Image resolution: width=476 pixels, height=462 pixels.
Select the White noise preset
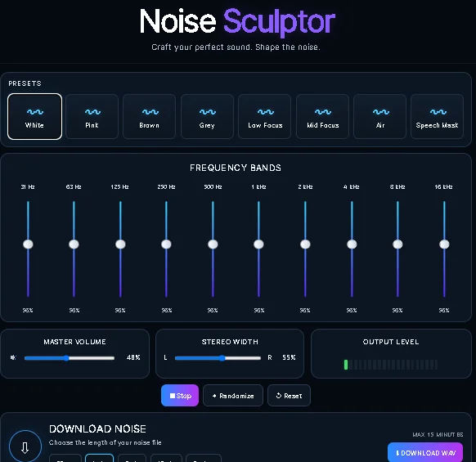pos(34,117)
